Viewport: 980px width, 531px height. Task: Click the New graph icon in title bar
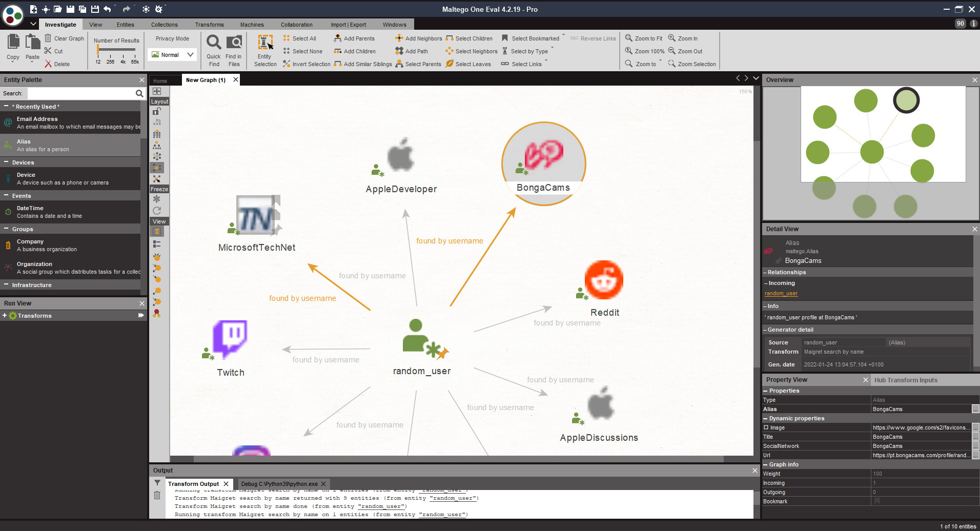click(x=33, y=9)
